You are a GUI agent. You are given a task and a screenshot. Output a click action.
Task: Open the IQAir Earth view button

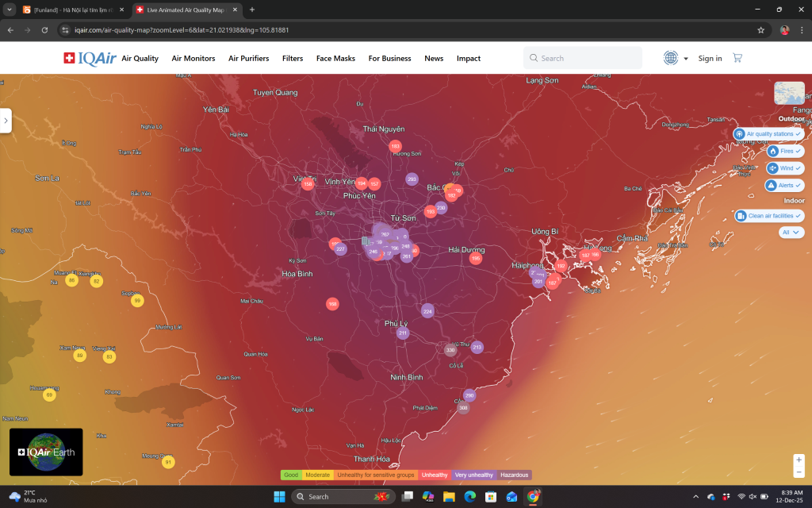[46, 452]
